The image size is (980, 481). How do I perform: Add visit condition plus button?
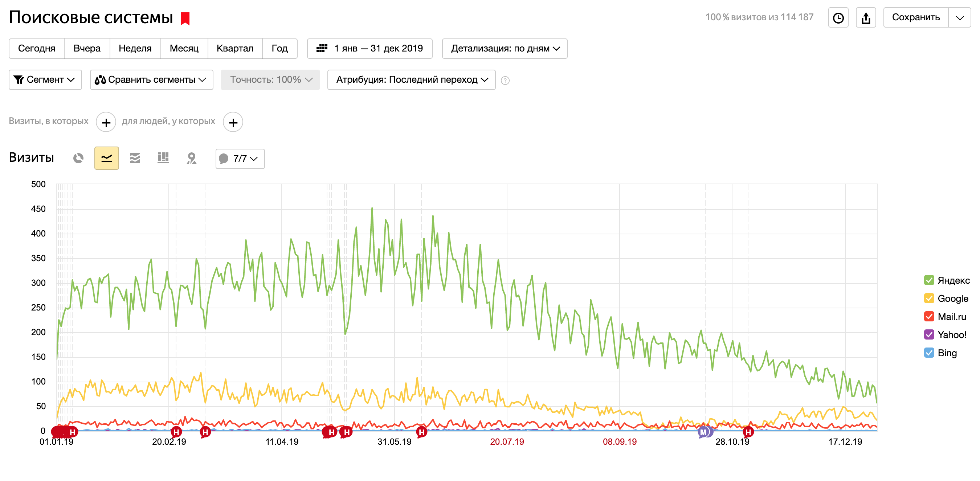pyautogui.click(x=106, y=123)
